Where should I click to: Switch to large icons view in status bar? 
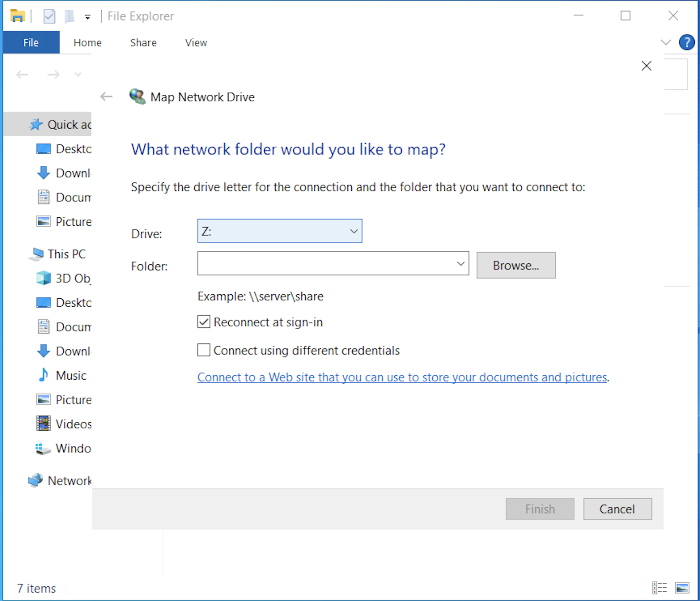tap(682, 588)
